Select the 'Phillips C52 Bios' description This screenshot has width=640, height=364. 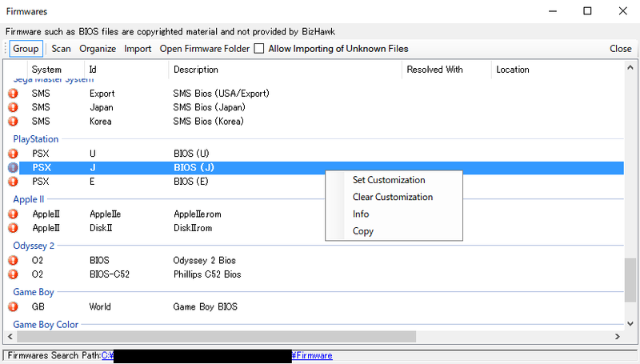[207, 274]
